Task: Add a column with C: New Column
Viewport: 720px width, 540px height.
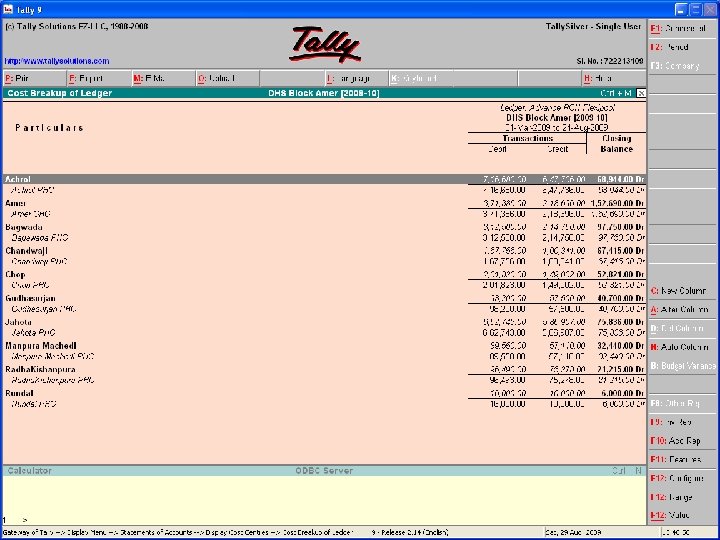Action: (682, 291)
